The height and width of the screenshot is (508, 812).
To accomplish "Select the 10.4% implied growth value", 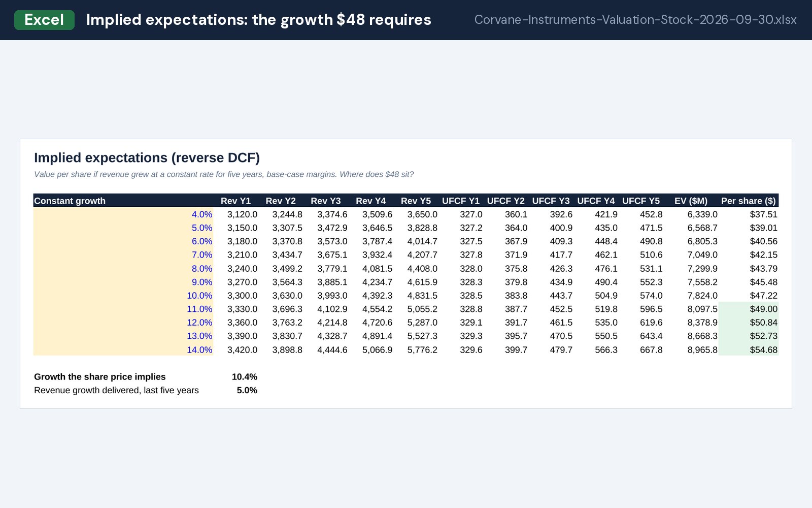I will 245,376.
